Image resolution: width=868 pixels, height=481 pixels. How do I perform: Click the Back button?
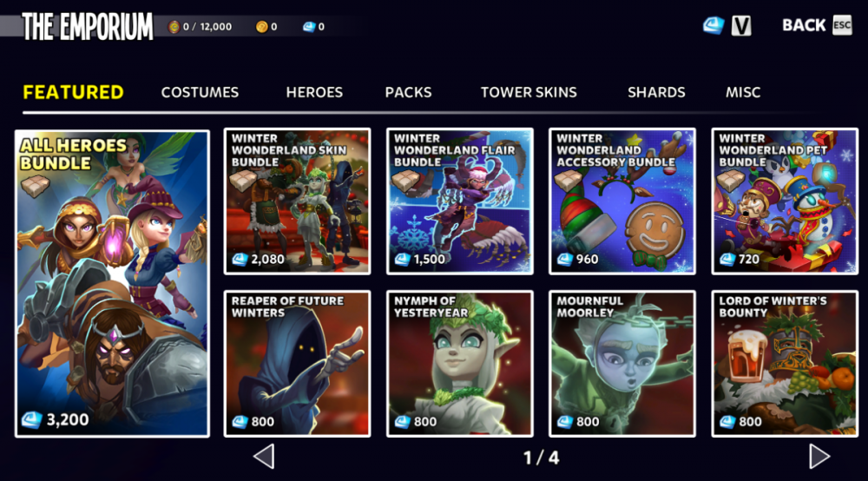804,25
